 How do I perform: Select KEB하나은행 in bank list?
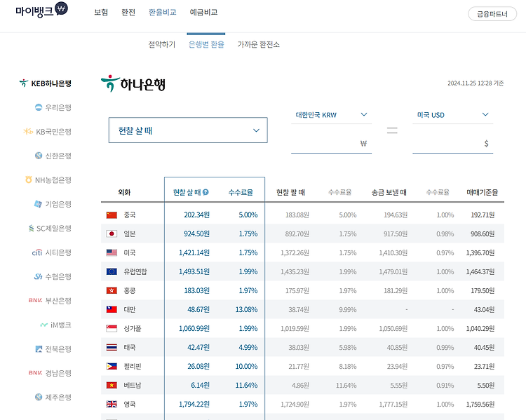click(x=46, y=83)
